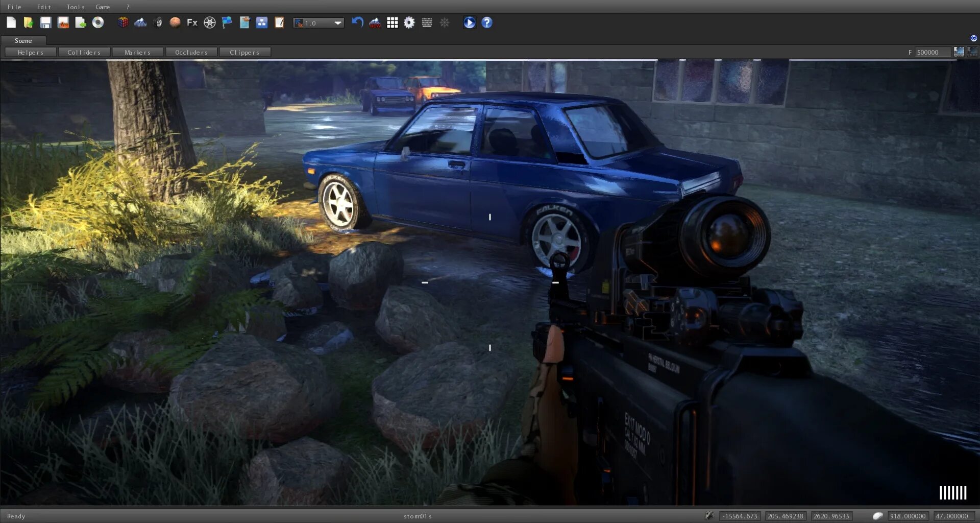Click the coordinate field showing 205.469238
The height and width of the screenshot is (523, 980).
pos(786,516)
